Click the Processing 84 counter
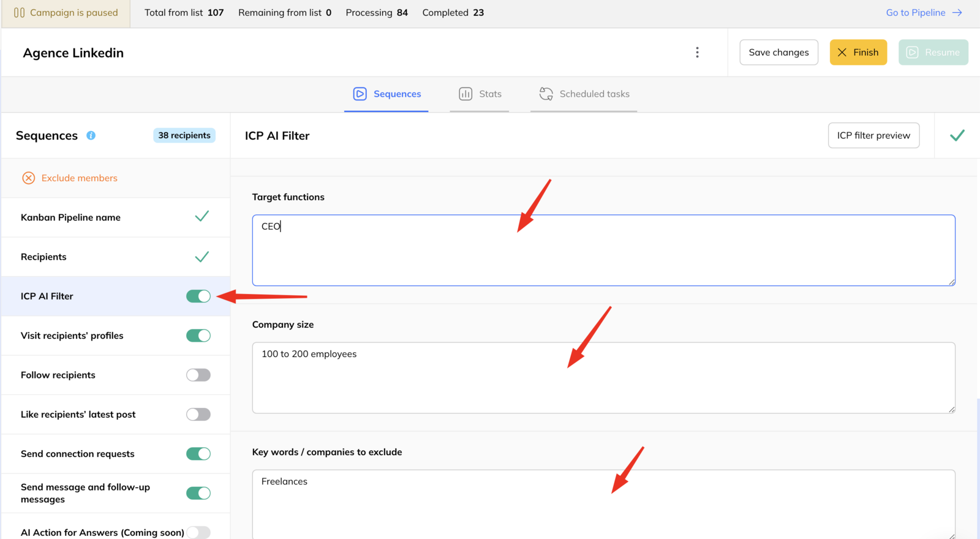This screenshot has width=980, height=539. (377, 12)
